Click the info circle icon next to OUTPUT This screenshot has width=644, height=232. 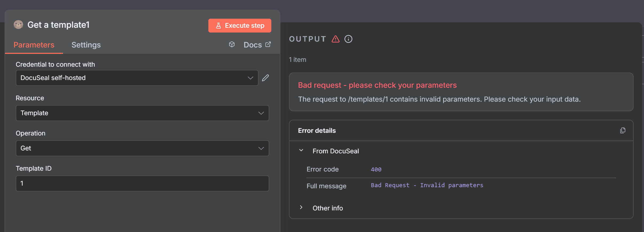[348, 39]
